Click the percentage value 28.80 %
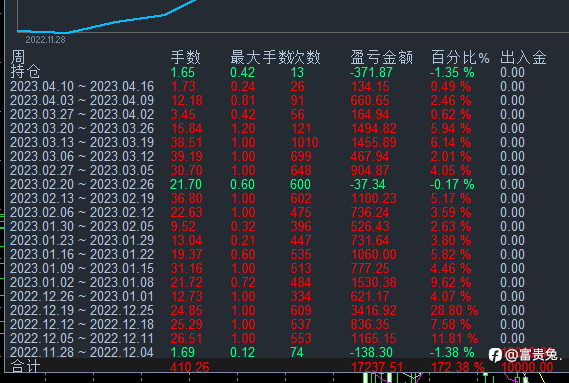 [x=454, y=310]
